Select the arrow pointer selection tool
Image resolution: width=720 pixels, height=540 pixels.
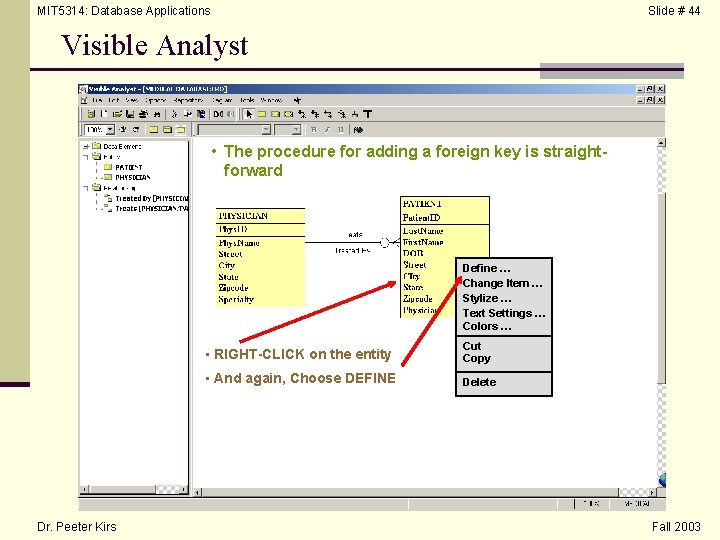(249, 114)
